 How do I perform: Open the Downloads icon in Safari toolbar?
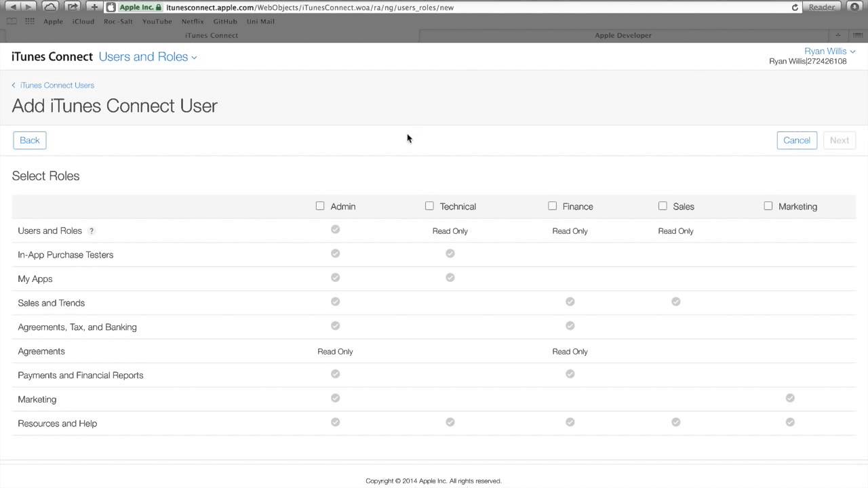pos(854,7)
